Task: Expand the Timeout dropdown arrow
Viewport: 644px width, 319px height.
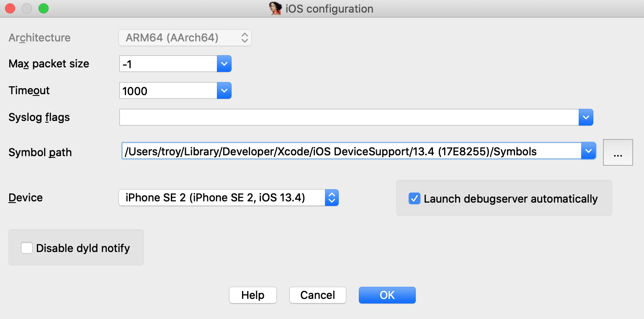Action: (x=224, y=91)
